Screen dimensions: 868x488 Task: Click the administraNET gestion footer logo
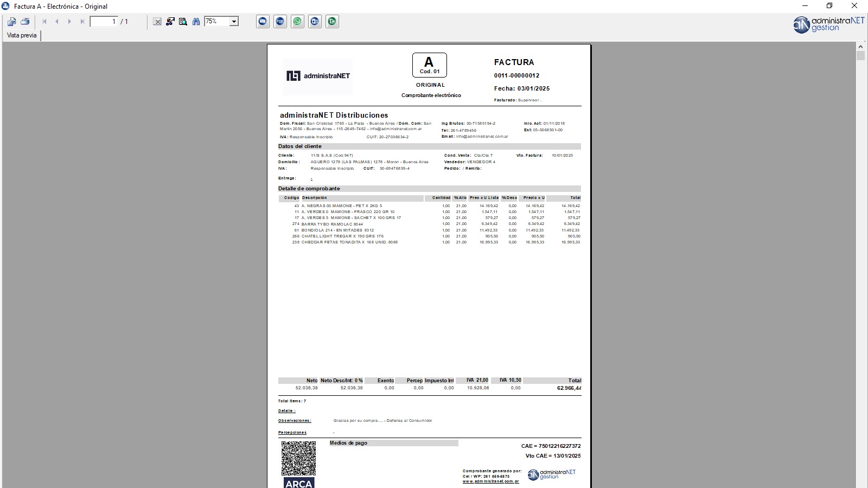point(552,474)
